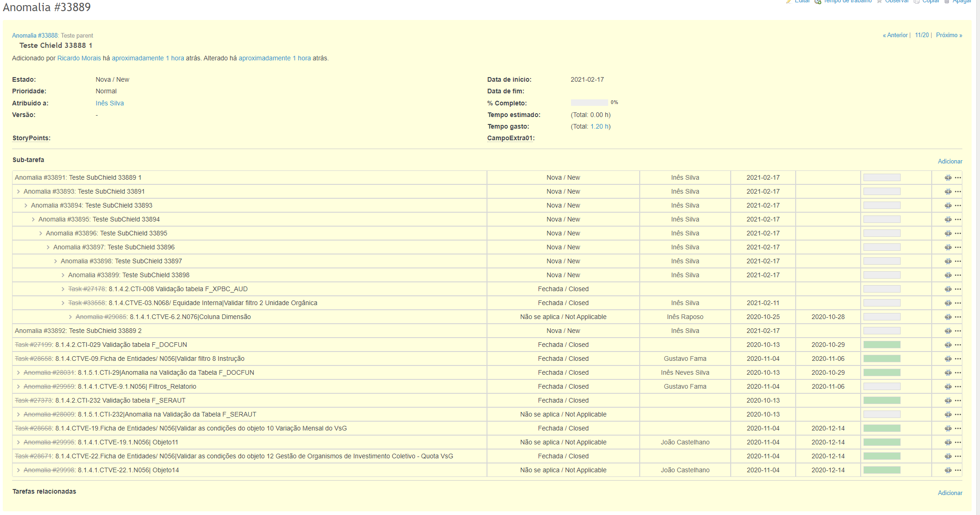
Task: Expand chevron beside Anomalia #29085
Action: pyautogui.click(x=70, y=317)
